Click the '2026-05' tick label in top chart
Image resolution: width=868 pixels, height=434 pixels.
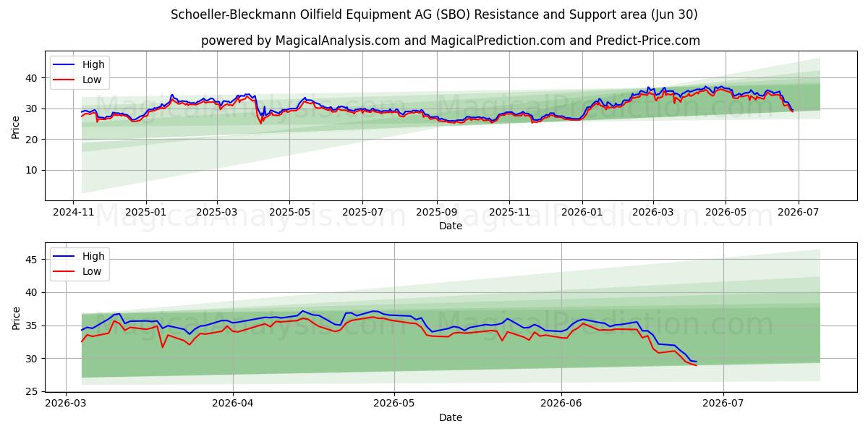726,213
